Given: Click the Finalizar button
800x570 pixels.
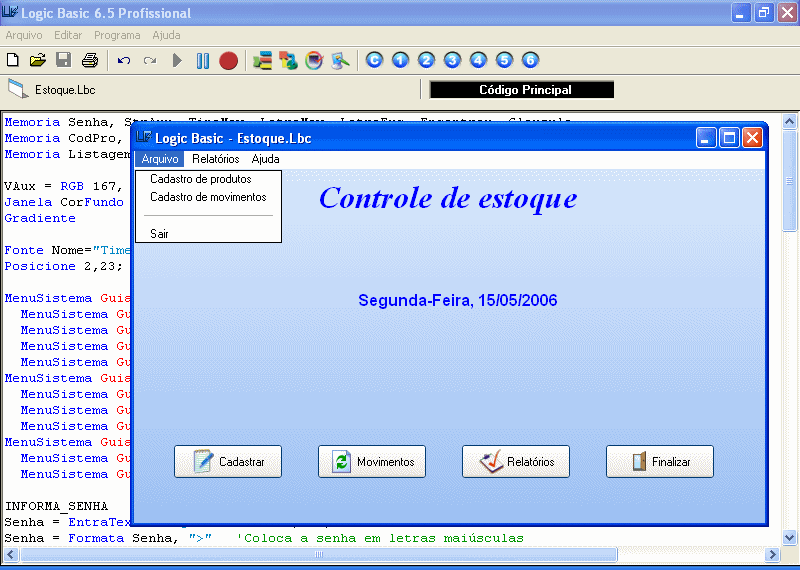Looking at the screenshot, I should tap(660, 461).
